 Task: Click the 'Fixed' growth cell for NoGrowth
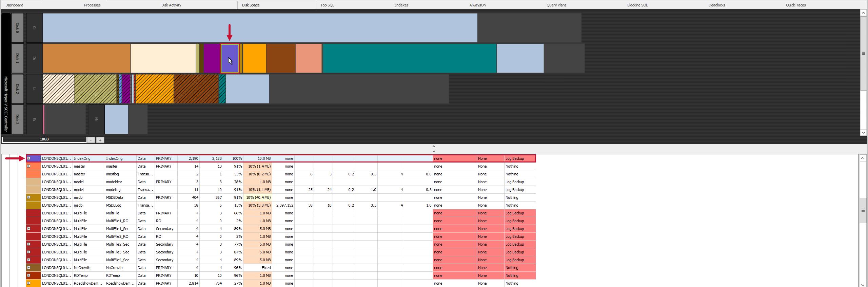[x=258, y=268]
